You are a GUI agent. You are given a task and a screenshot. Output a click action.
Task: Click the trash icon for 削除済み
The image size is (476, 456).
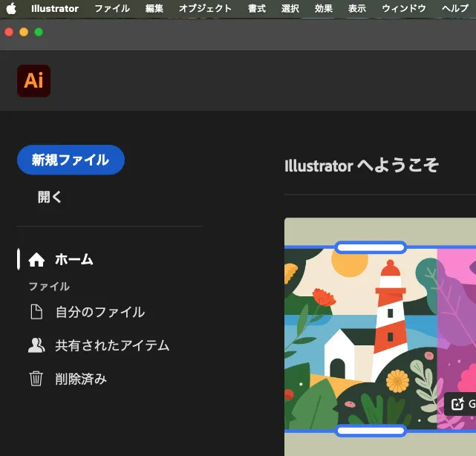click(x=36, y=379)
